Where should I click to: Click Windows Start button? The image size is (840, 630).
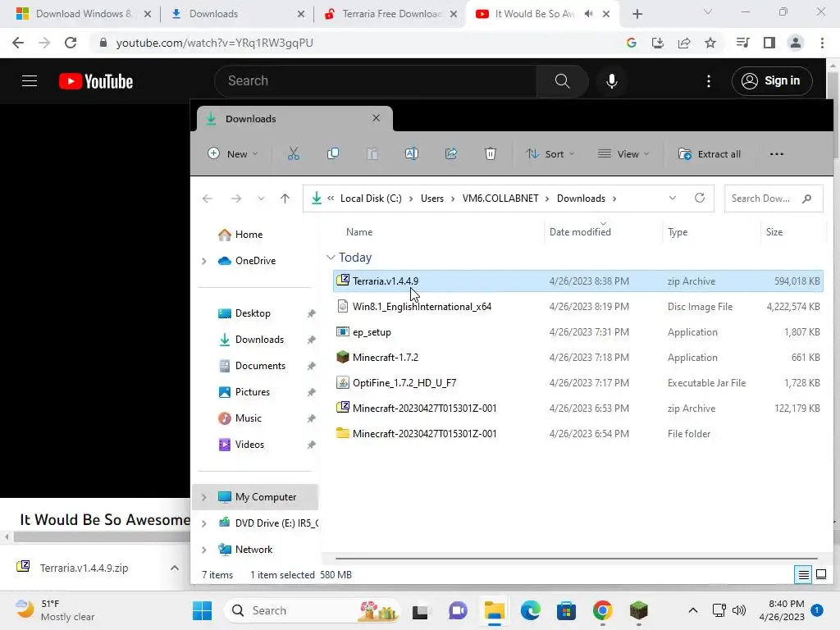203,610
